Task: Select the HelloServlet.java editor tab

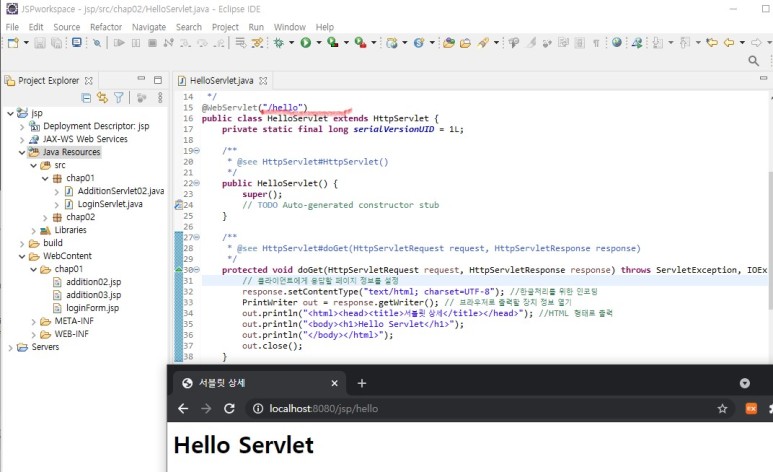Action: pos(221,80)
